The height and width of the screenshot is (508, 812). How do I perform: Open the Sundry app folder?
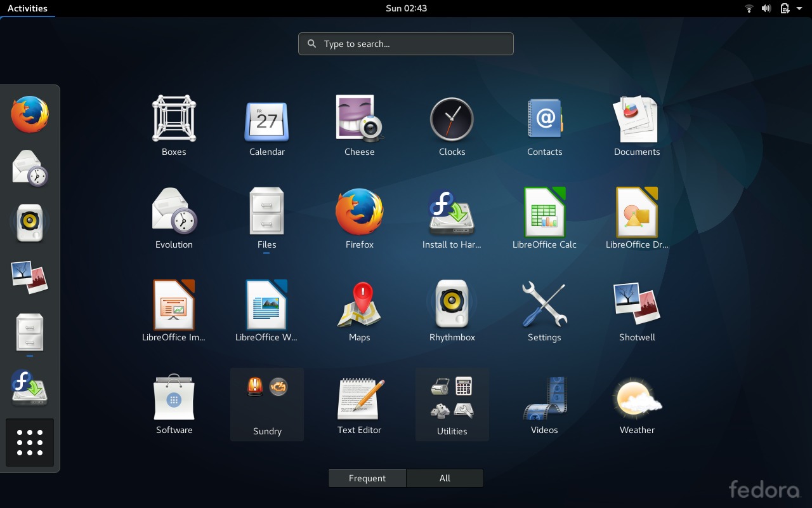(266, 397)
